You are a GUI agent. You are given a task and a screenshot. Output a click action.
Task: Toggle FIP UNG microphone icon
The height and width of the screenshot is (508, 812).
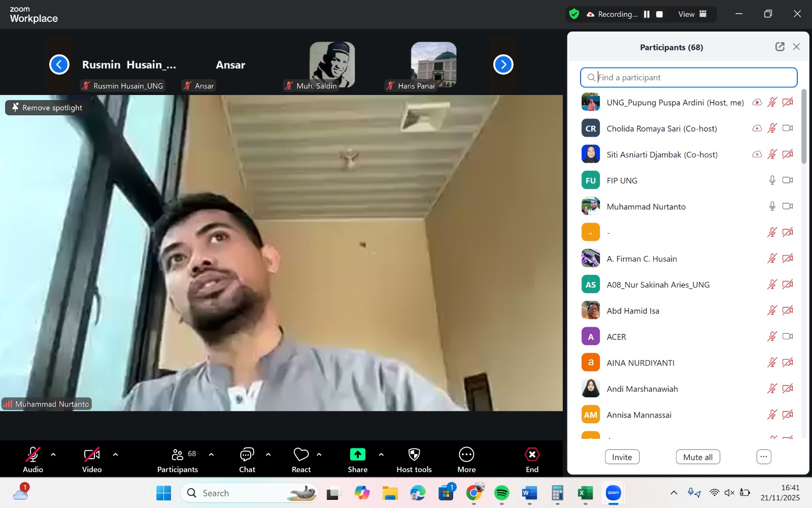pos(772,180)
